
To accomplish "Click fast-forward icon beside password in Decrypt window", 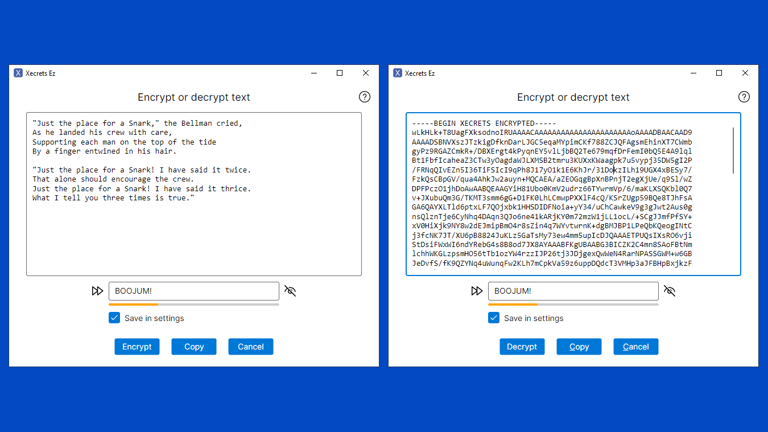I will coord(476,291).
